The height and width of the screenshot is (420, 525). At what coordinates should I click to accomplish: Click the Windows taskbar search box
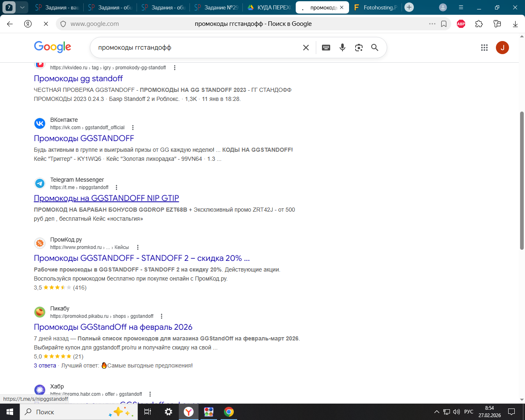pyautogui.click(x=79, y=412)
